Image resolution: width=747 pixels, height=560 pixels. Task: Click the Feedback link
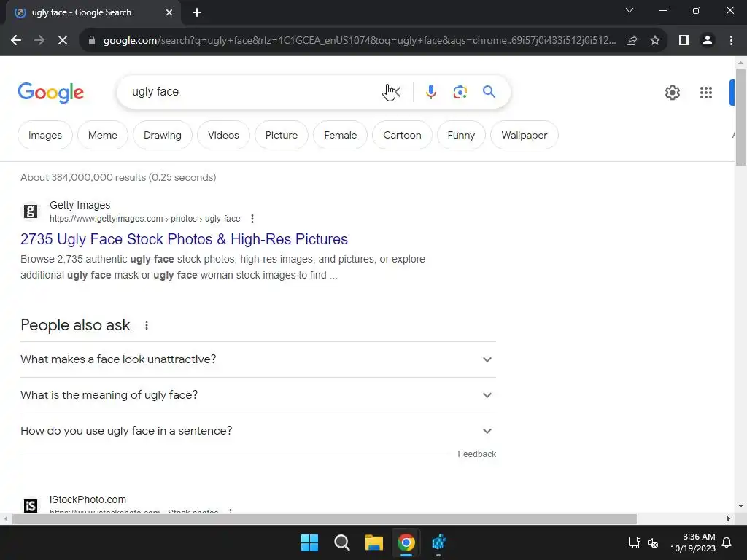477,454
